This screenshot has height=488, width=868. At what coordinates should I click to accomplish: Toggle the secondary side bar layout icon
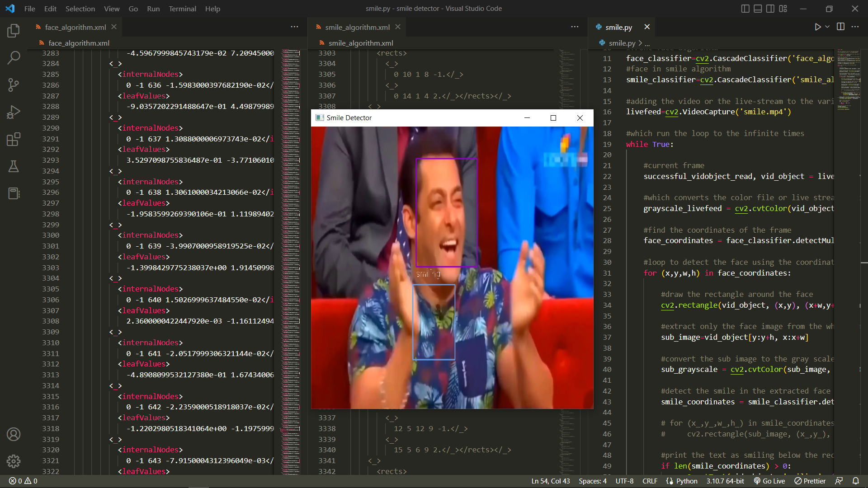tap(770, 9)
